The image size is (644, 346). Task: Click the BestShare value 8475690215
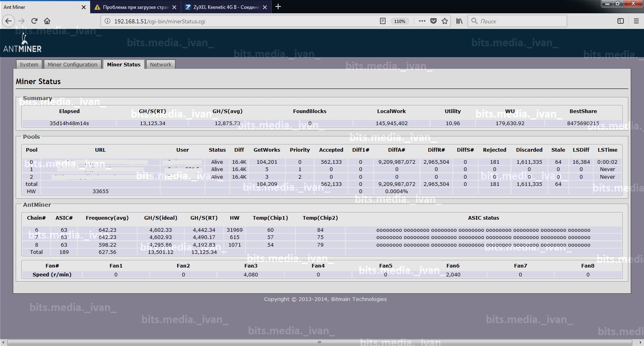[583, 124]
